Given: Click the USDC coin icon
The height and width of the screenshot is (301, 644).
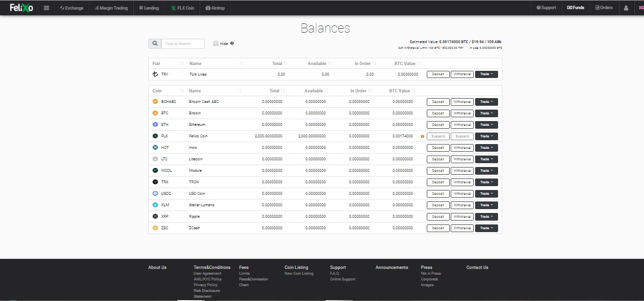Looking at the screenshot, I should [x=155, y=193].
